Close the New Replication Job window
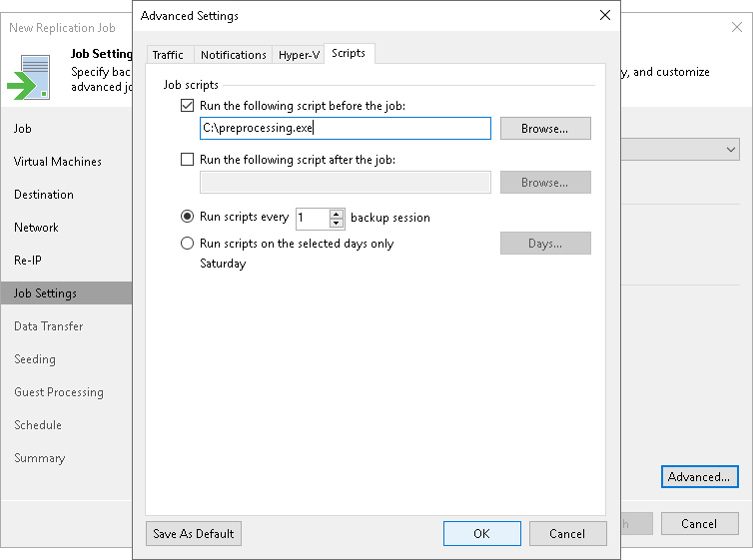The width and height of the screenshot is (753, 560). coord(737,27)
